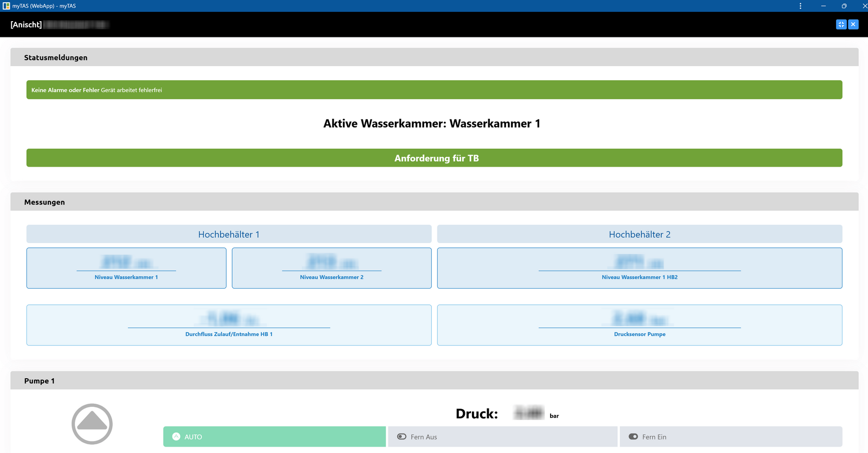
Task: Click the Anforderung für TB bar
Action: tap(434, 158)
